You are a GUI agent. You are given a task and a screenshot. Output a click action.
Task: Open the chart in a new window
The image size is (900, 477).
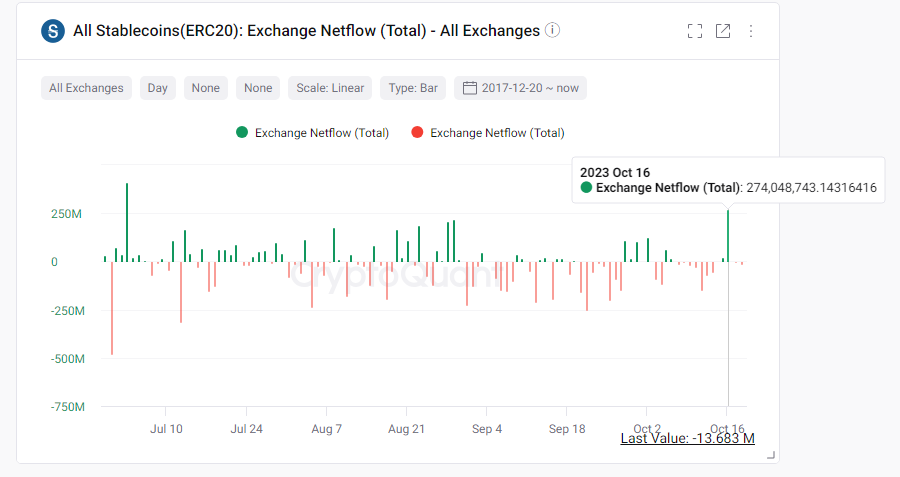point(723,31)
